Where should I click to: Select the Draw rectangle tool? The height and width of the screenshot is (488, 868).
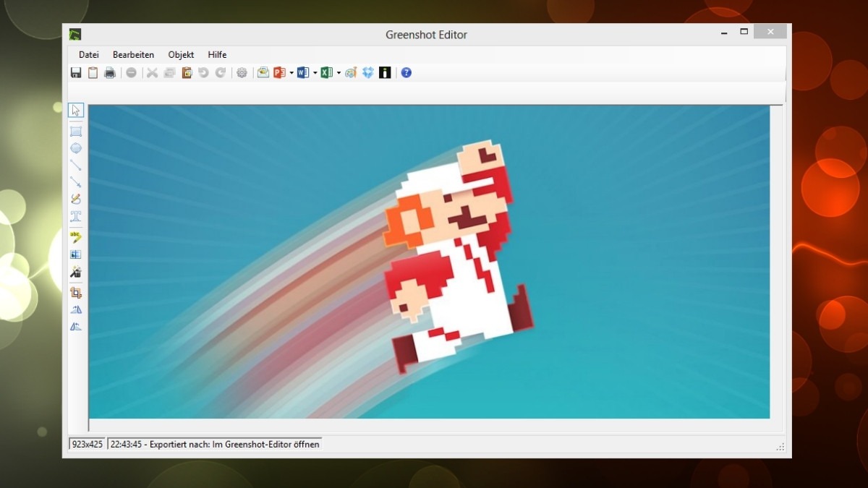[76, 131]
